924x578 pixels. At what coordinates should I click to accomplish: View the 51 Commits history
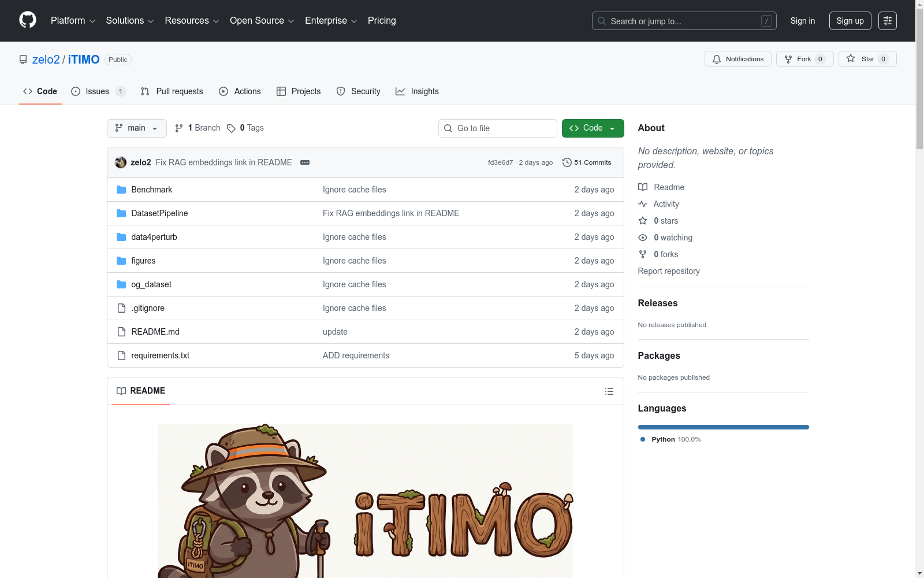click(x=587, y=162)
